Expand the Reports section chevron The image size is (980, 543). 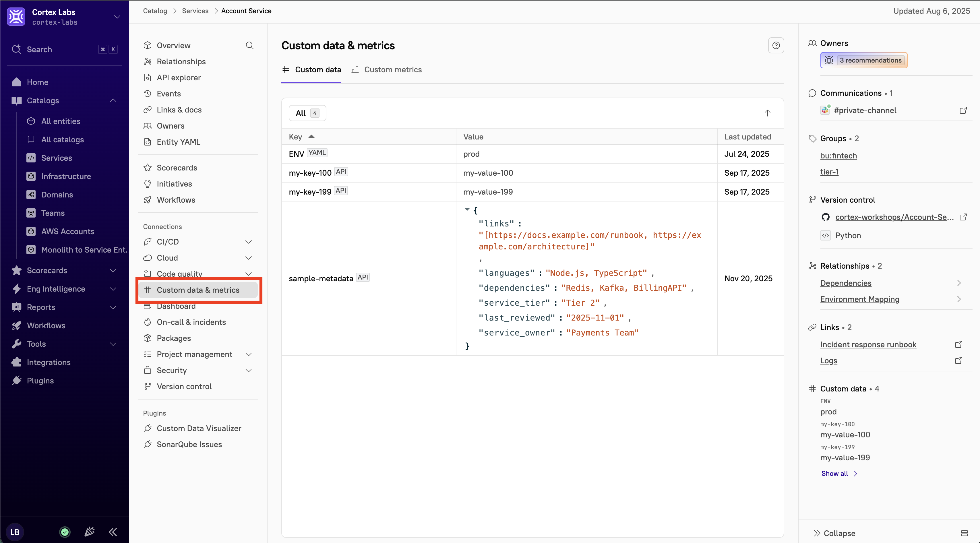click(x=113, y=307)
